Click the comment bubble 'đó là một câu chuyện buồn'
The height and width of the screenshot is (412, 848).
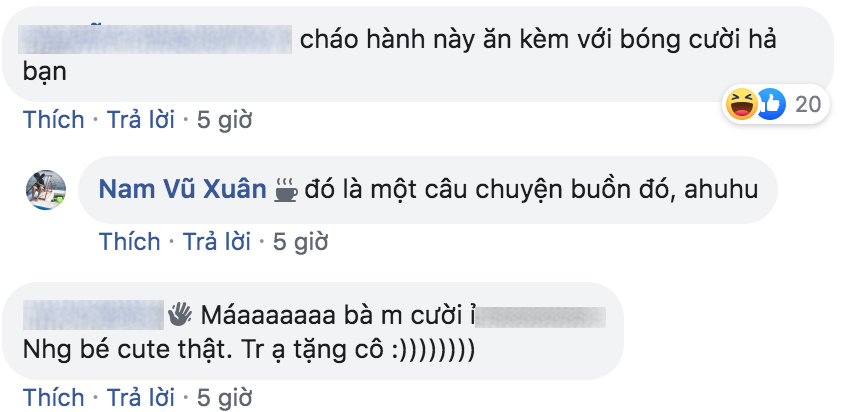(428, 190)
